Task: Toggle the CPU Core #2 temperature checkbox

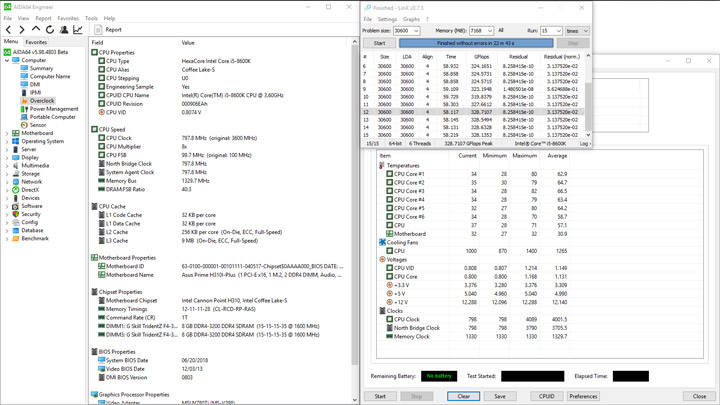Action: (389, 182)
